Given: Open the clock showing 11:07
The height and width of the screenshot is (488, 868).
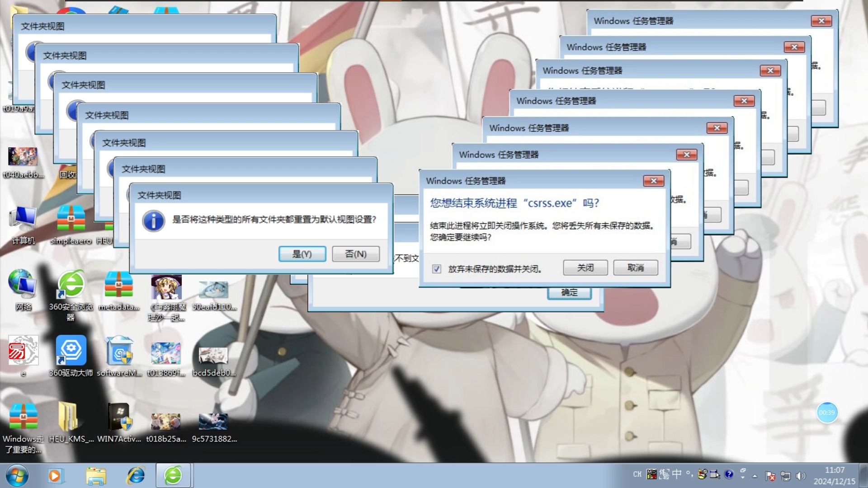Looking at the screenshot, I should point(835,476).
